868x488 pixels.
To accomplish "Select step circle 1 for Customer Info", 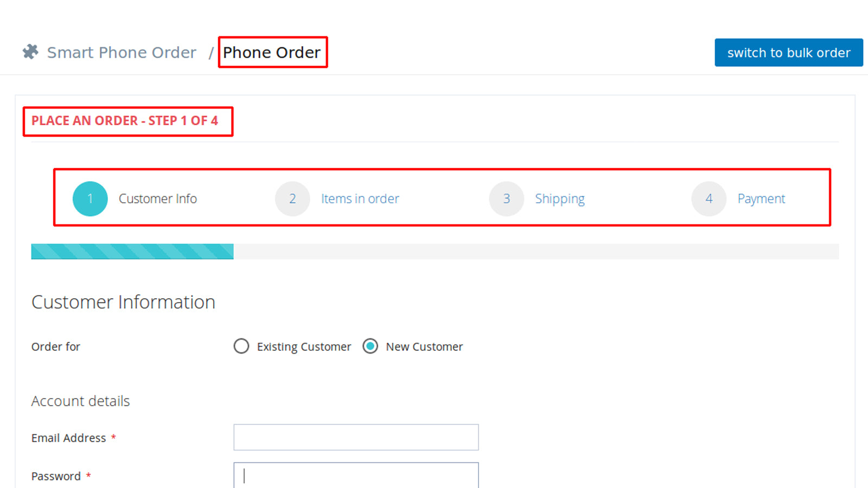I will (x=90, y=198).
